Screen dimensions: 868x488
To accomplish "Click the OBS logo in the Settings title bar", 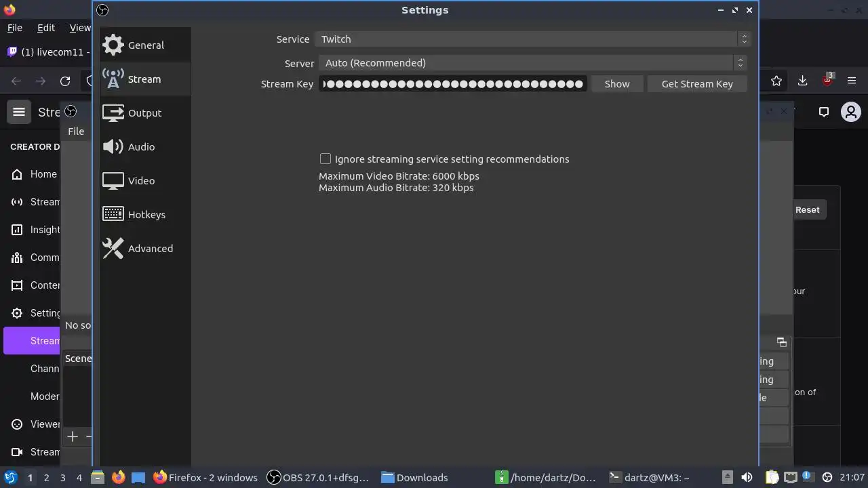I will pyautogui.click(x=102, y=9).
